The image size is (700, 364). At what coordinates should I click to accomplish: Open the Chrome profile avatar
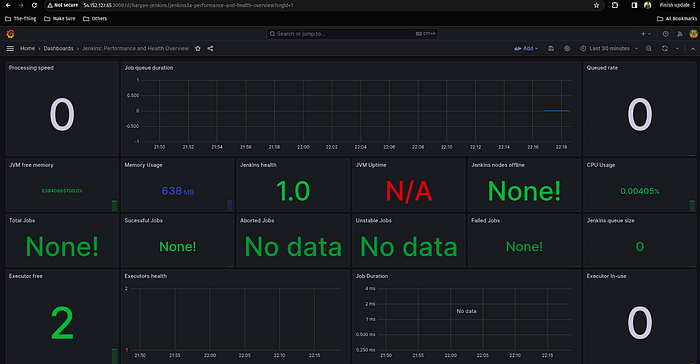pos(647,5)
